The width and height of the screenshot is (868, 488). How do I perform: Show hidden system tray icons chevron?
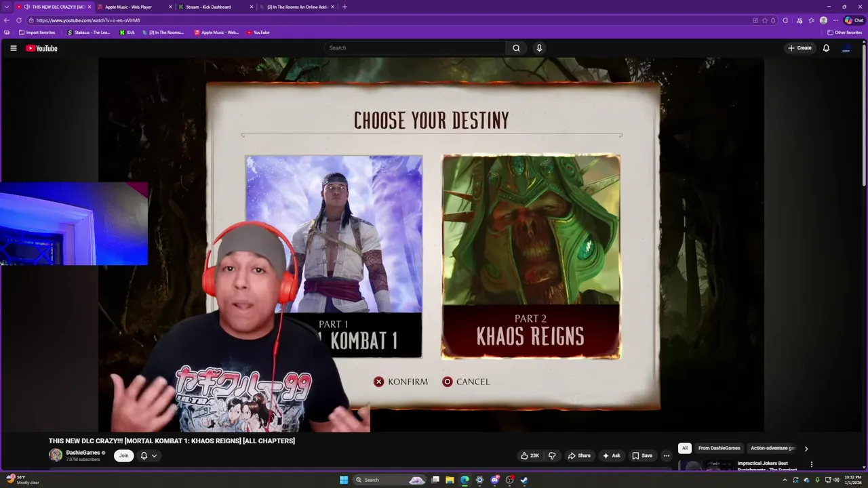coord(785,480)
